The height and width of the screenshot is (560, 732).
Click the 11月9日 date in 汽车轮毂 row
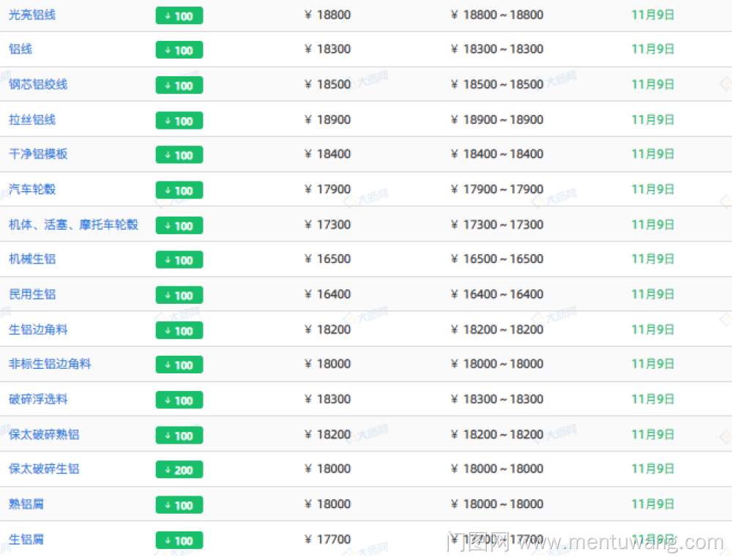652,189
